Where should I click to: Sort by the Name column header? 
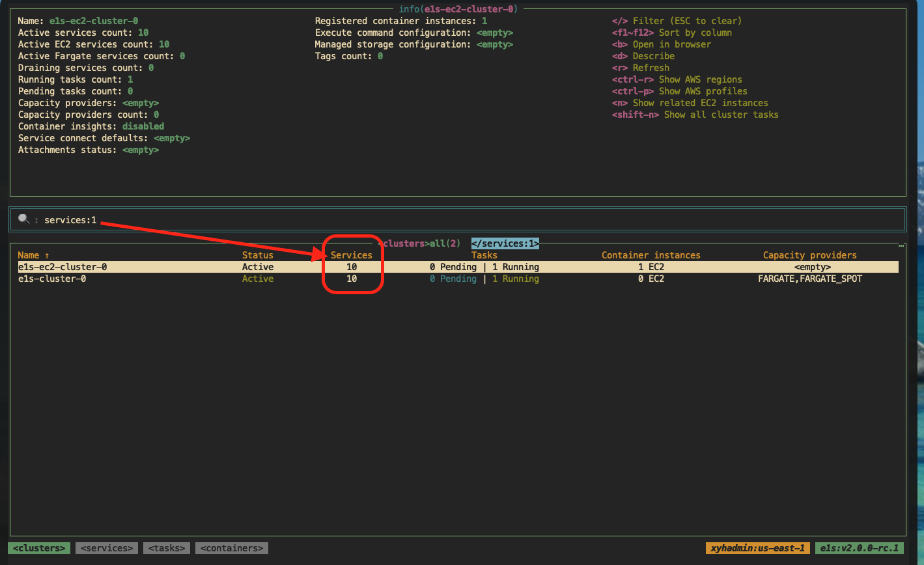(34, 255)
